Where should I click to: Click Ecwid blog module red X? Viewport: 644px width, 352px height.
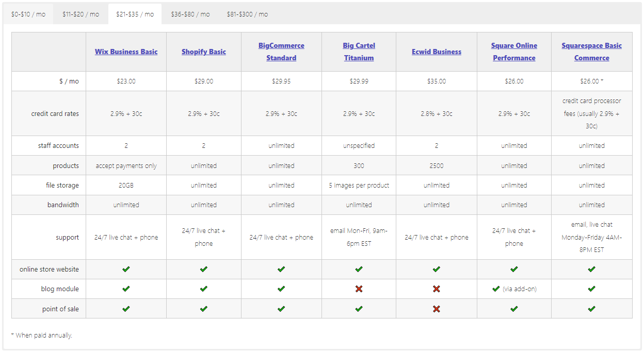click(437, 289)
